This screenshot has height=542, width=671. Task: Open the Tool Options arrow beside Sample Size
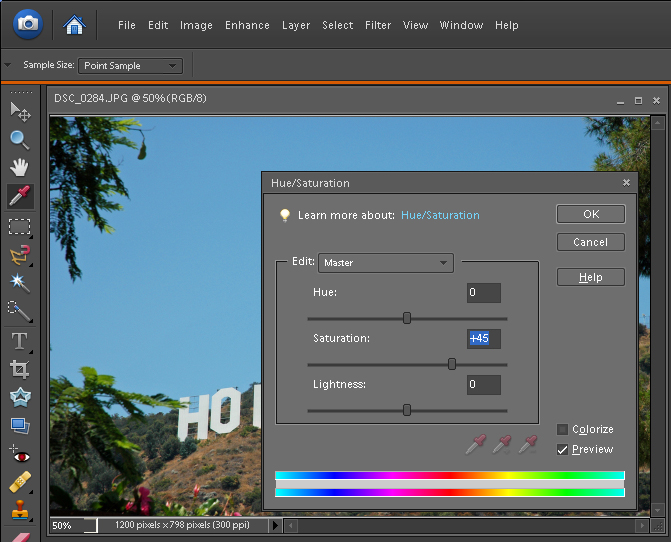(x=9, y=66)
